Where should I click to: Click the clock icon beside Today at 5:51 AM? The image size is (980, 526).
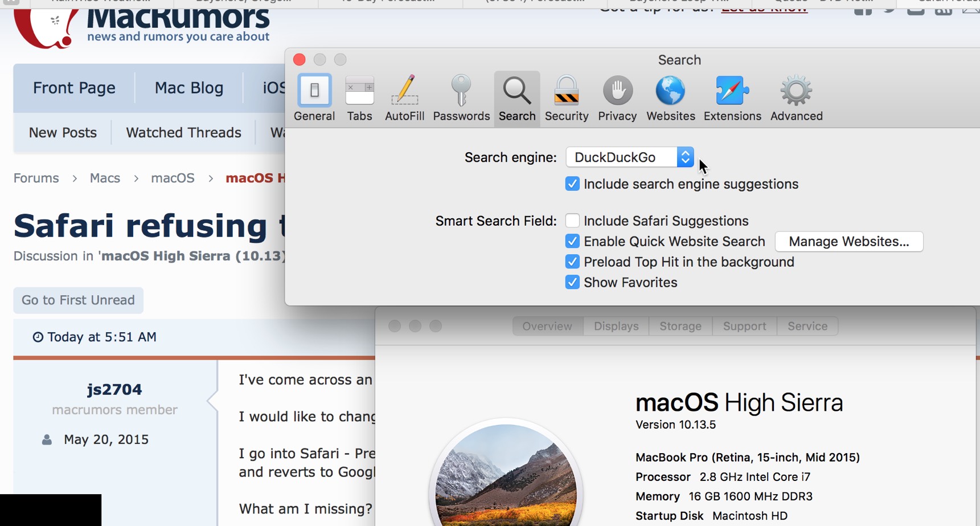pos(38,337)
